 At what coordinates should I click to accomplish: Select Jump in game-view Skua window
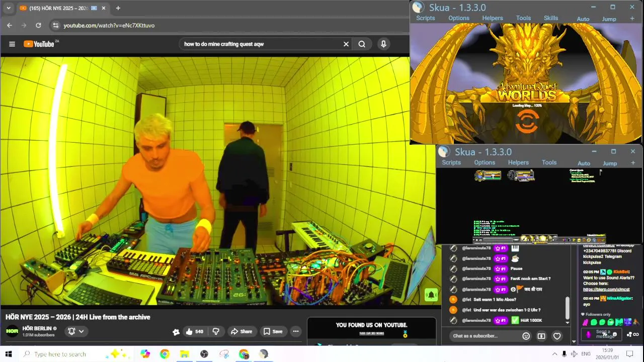[x=610, y=163]
